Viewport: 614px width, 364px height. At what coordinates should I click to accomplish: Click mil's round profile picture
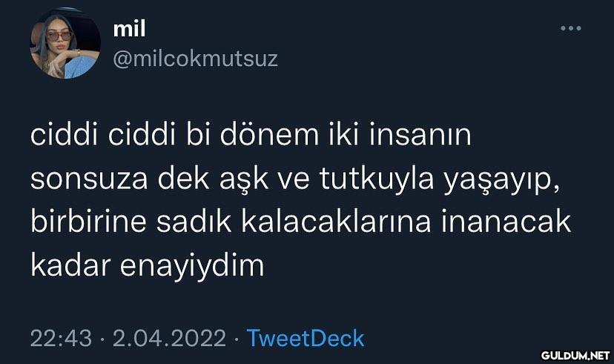[x=65, y=44]
